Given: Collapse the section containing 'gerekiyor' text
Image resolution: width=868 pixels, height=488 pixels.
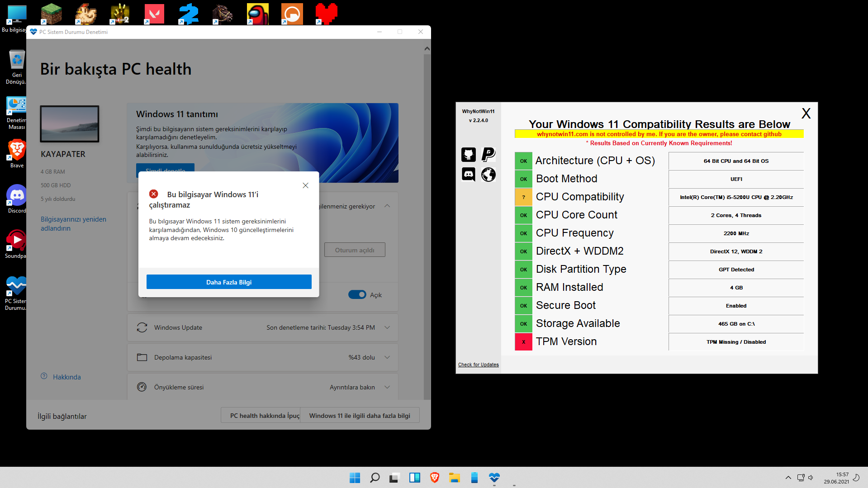Looking at the screenshot, I should tap(387, 206).
